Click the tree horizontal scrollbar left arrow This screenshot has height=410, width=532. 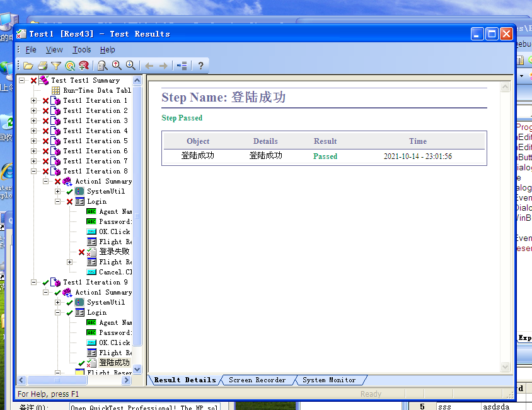coord(21,380)
